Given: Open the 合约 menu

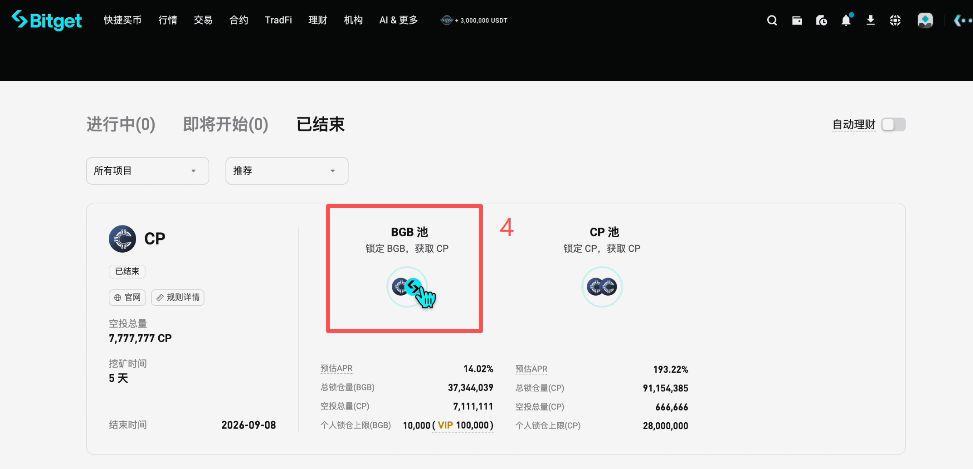Looking at the screenshot, I should (239, 20).
